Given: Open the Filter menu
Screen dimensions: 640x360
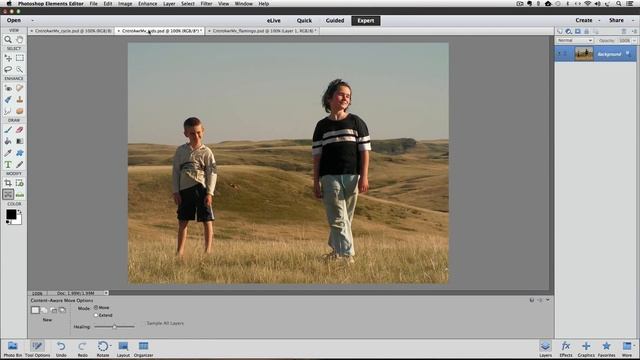Looking at the screenshot, I should tap(206, 4).
